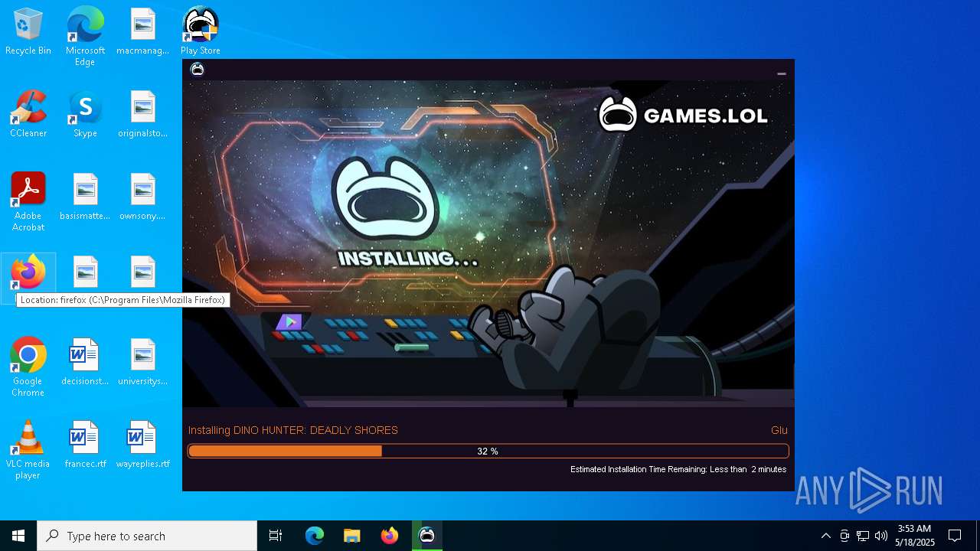Select the ownsony... image file

click(x=142, y=197)
